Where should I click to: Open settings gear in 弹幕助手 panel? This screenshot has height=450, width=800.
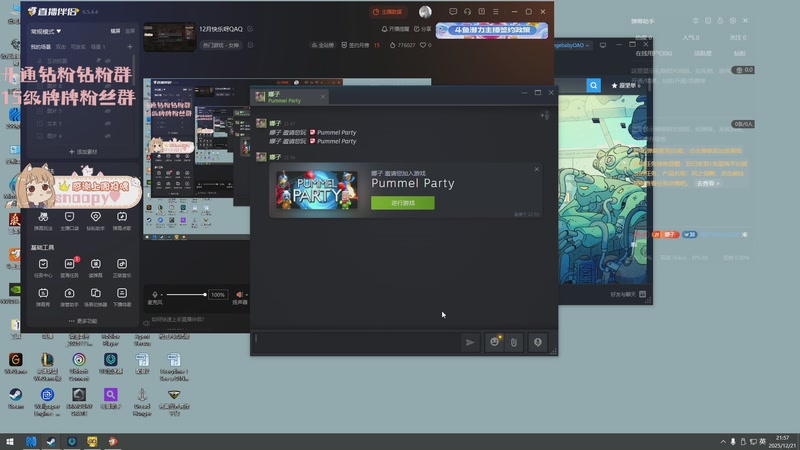click(x=733, y=20)
